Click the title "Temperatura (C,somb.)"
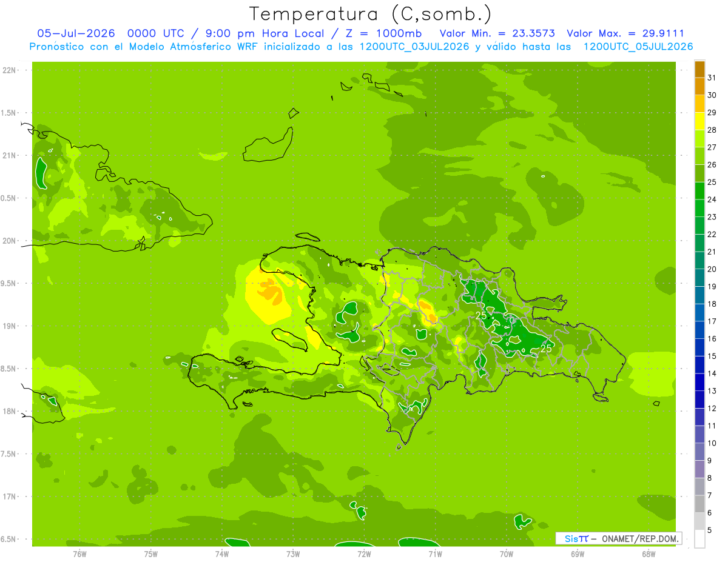This screenshot has height=562, width=728. (370, 14)
